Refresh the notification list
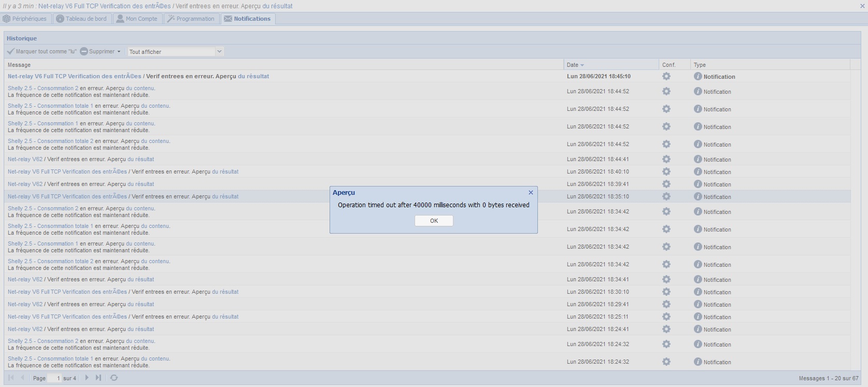Image resolution: width=868 pixels, height=387 pixels. (114, 378)
